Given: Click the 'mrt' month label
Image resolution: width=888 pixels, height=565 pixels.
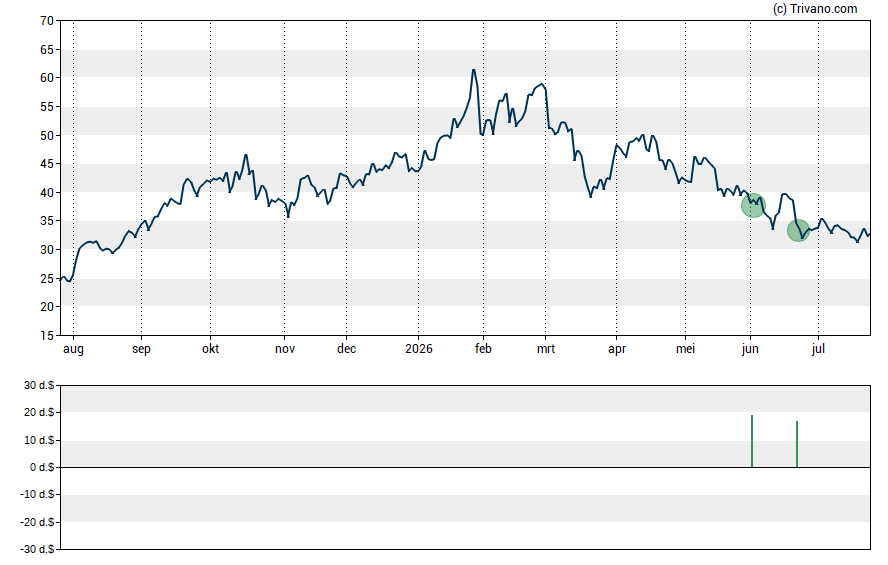Looking at the screenshot, I should tap(546, 349).
